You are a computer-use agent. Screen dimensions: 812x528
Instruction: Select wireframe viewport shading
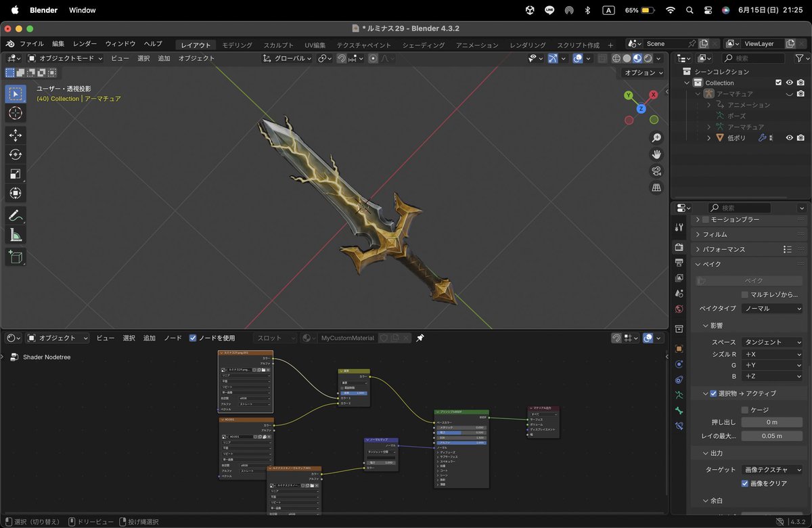(x=616, y=58)
